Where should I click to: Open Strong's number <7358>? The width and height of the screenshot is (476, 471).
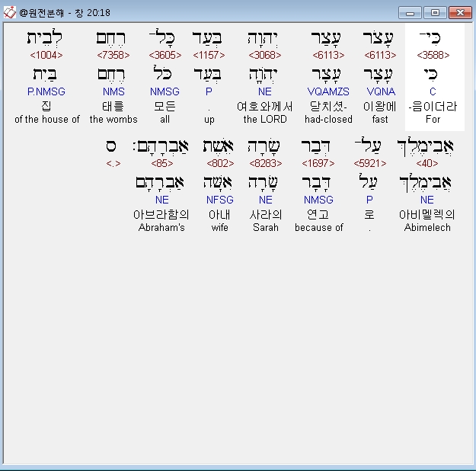point(113,55)
